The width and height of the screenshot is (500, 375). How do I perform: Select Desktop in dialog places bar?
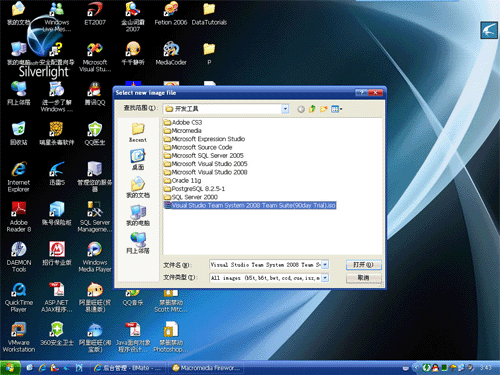coord(138,160)
